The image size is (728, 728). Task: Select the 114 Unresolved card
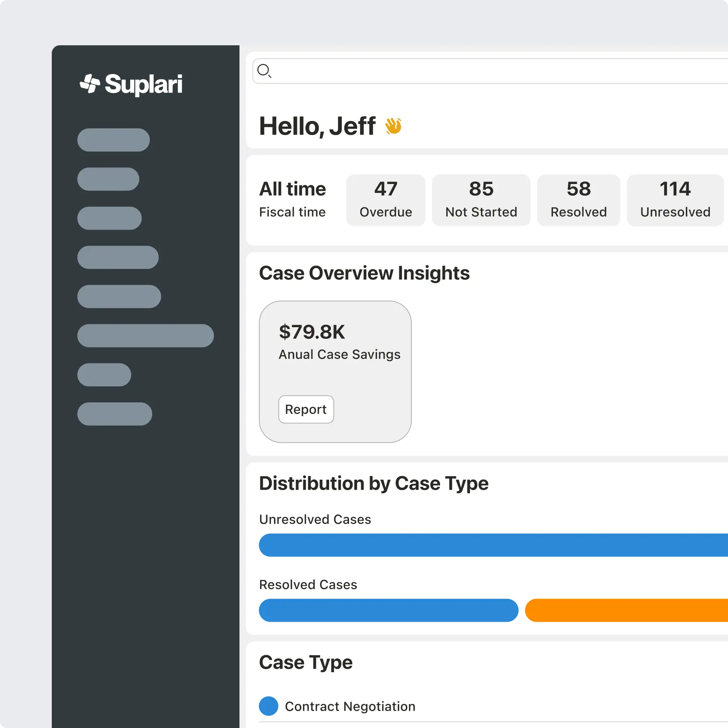click(675, 200)
